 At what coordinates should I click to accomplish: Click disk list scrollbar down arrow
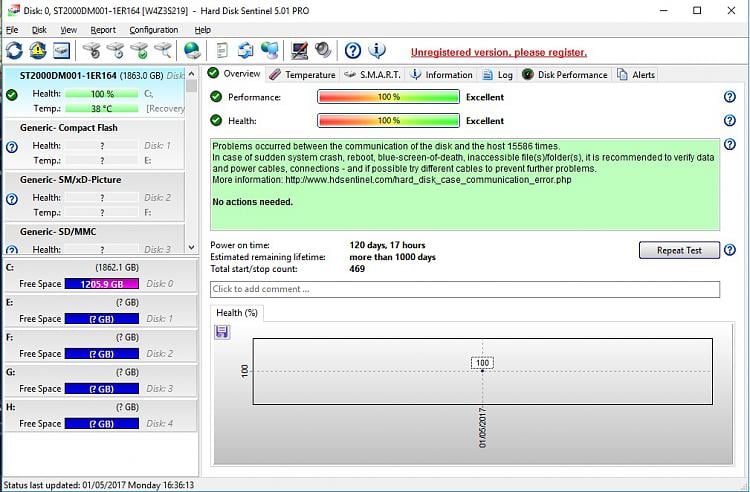191,248
